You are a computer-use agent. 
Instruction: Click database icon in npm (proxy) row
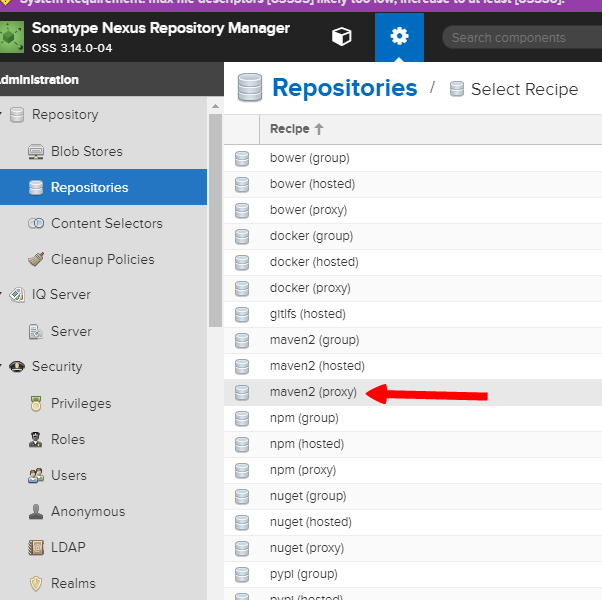[x=242, y=471]
